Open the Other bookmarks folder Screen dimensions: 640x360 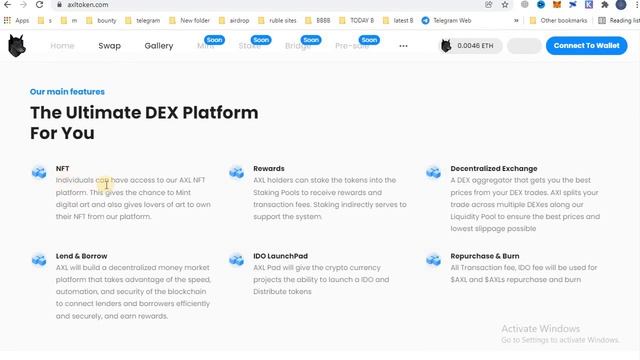(x=558, y=20)
